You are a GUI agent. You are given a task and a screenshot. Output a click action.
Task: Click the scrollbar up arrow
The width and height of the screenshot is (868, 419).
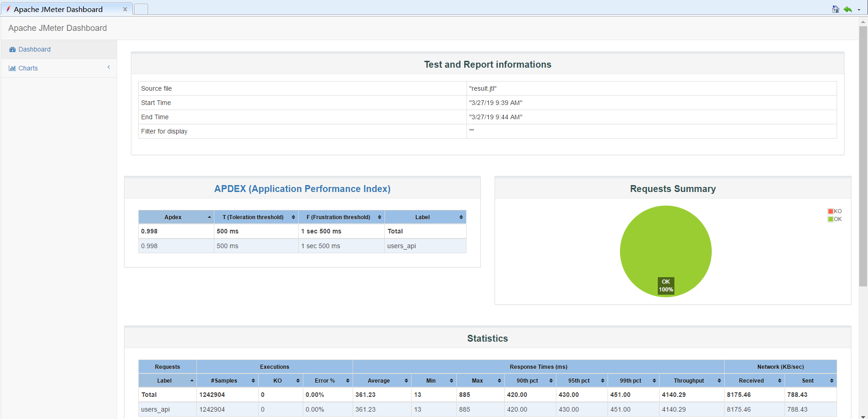(x=863, y=22)
